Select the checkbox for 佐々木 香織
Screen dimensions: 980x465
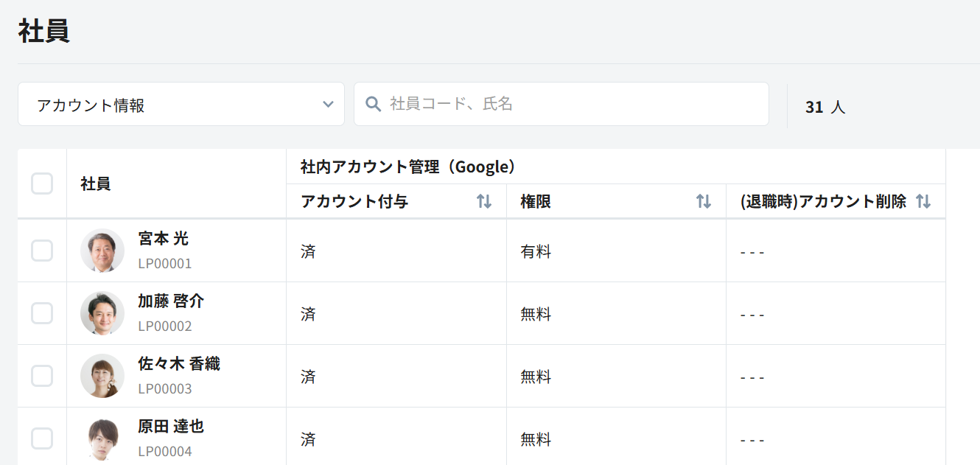coord(42,376)
